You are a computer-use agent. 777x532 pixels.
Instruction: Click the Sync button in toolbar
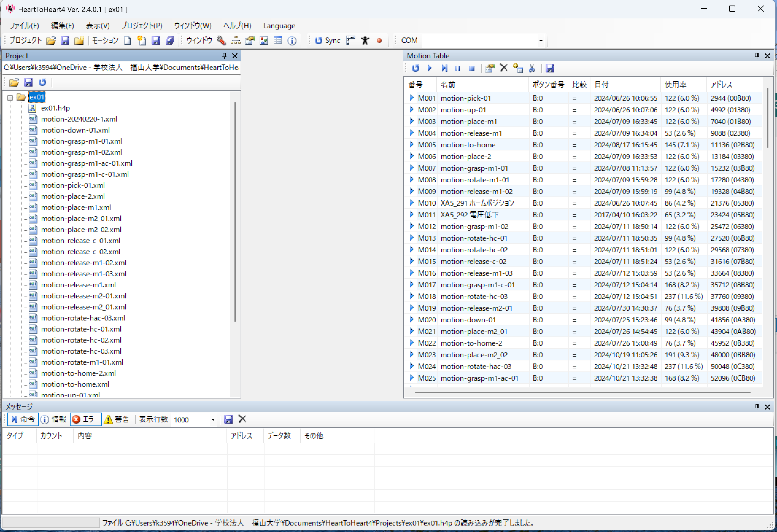(x=327, y=41)
